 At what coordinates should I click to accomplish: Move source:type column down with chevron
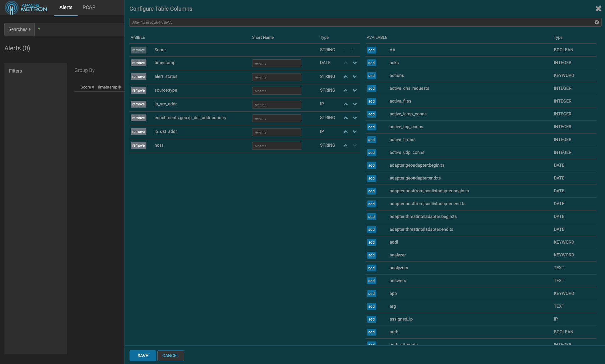tap(354, 90)
